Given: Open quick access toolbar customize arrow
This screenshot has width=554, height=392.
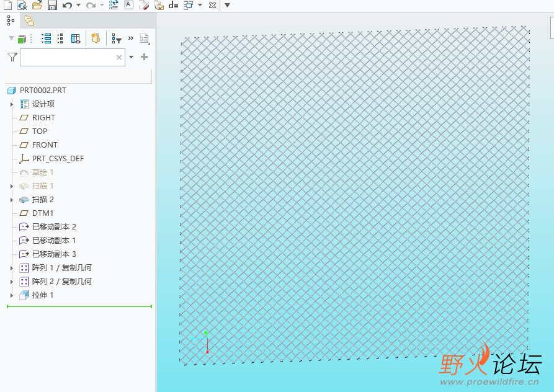Looking at the screenshot, I should [x=227, y=5].
